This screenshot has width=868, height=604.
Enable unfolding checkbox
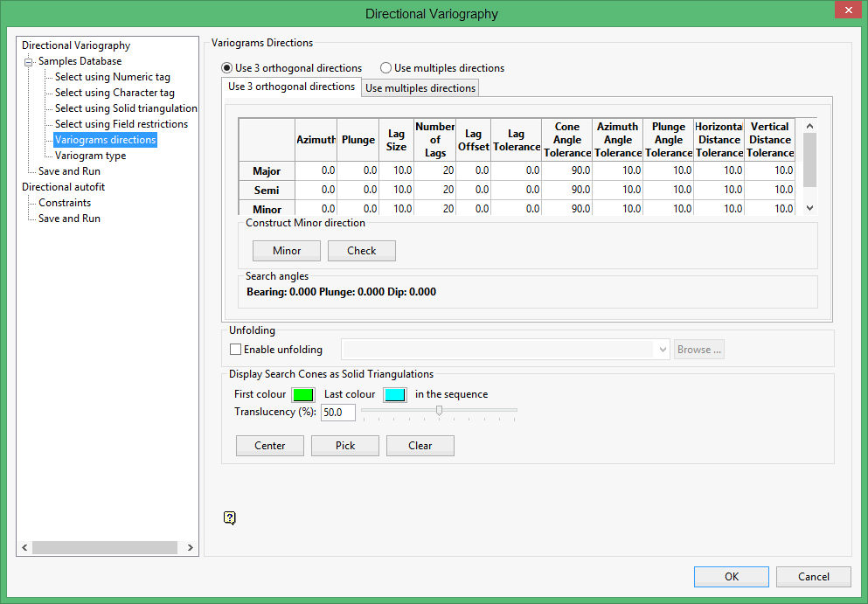click(235, 350)
